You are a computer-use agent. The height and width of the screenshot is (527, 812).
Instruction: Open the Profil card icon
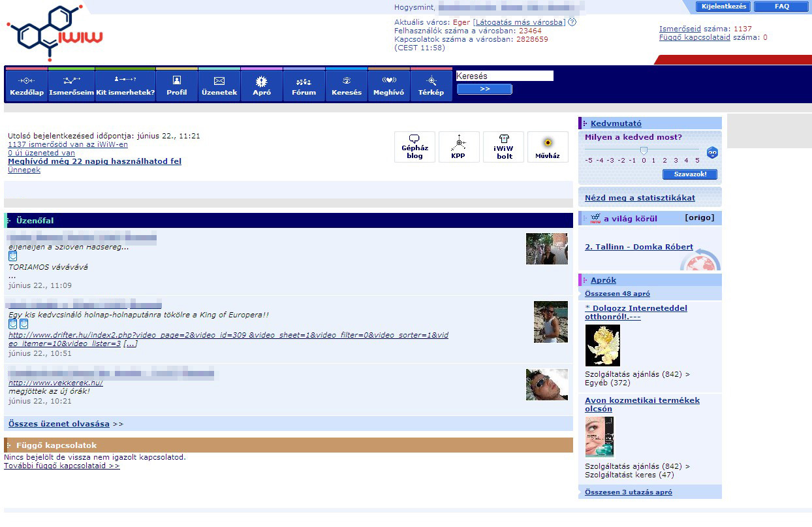176,80
